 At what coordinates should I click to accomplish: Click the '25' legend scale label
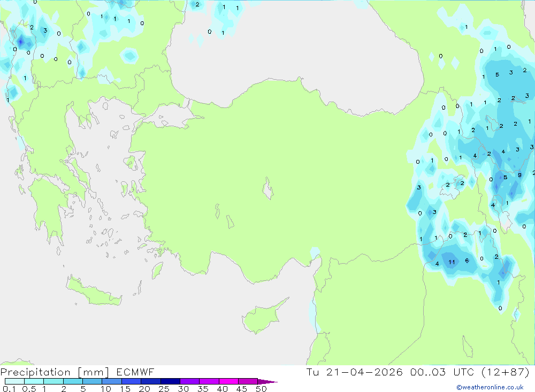pos(164,389)
